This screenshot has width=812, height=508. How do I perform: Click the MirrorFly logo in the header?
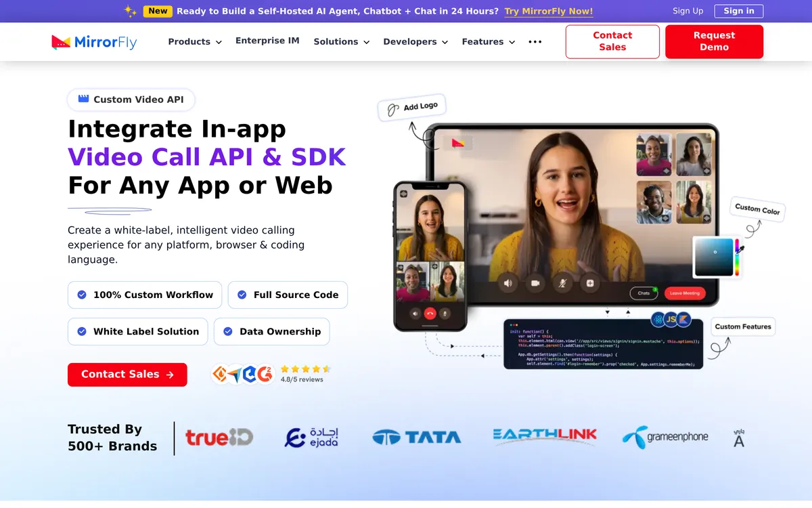(x=93, y=41)
